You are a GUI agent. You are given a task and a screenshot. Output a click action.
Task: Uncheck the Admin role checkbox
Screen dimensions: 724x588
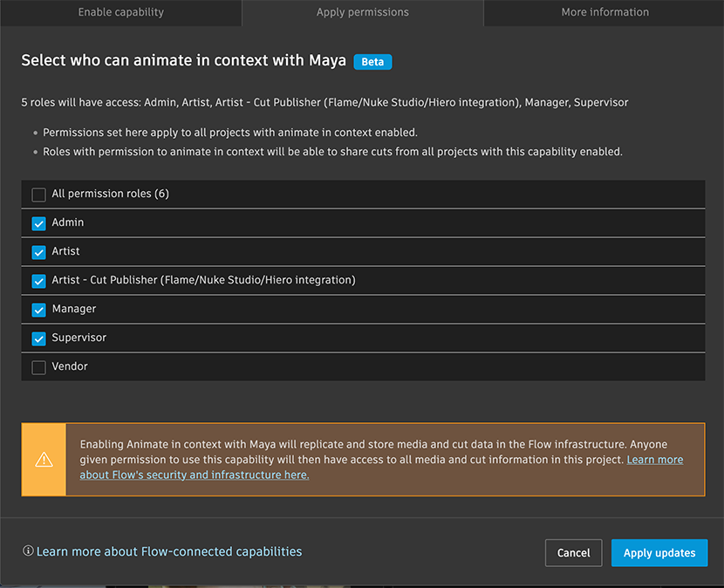click(x=38, y=223)
